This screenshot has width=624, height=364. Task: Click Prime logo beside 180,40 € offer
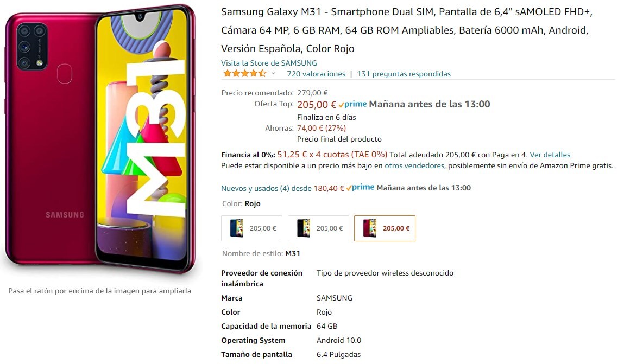pyautogui.click(x=360, y=188)
